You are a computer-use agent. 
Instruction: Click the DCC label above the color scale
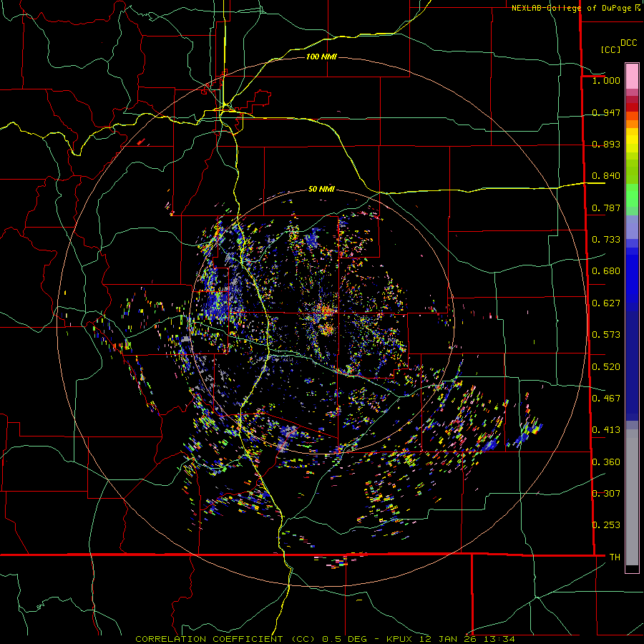pos(628,43)
